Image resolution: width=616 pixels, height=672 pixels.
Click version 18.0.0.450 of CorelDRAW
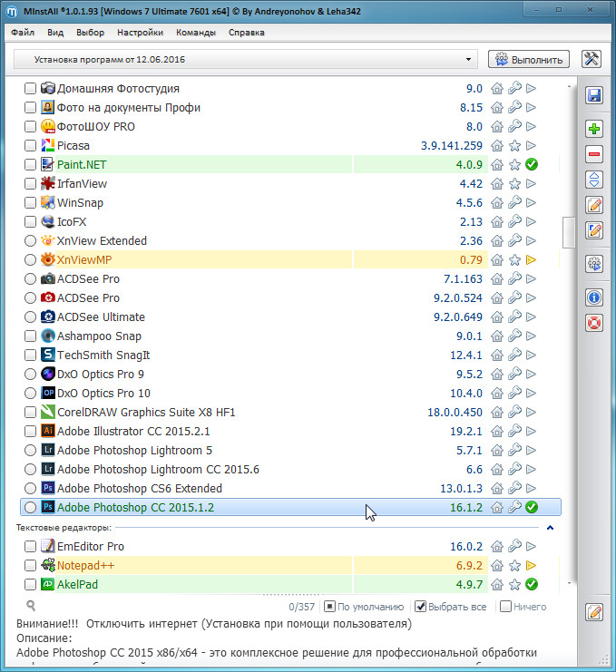455,413
